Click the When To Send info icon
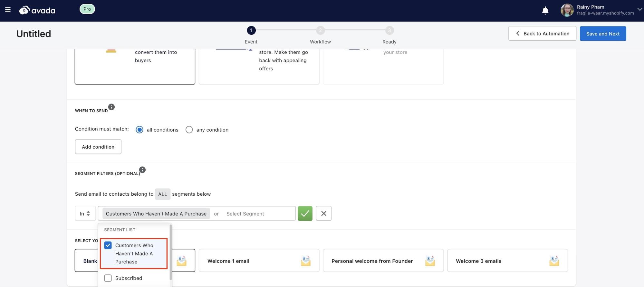Viewport: 644px width, 287px height. (111, 107)
